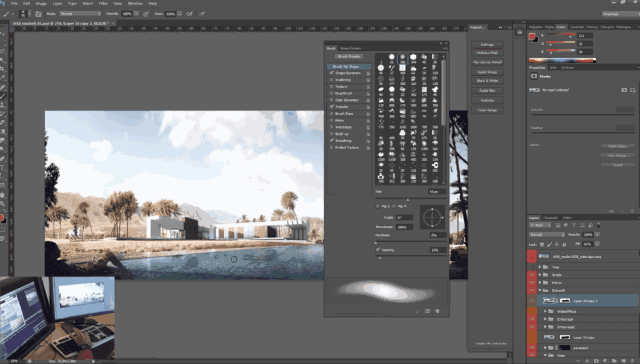640x364 pixels.
Task: Select the Type tool in the left toolbar
Action: point(3,168)
